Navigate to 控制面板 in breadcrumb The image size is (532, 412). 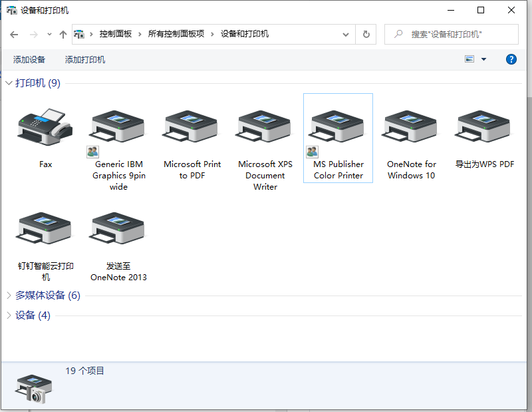[x=115, y=34]
